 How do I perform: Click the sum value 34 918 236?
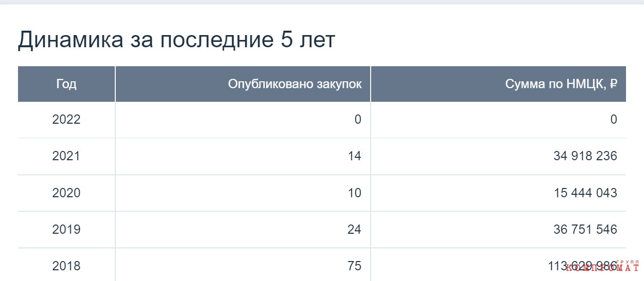[x=585, y=156]
